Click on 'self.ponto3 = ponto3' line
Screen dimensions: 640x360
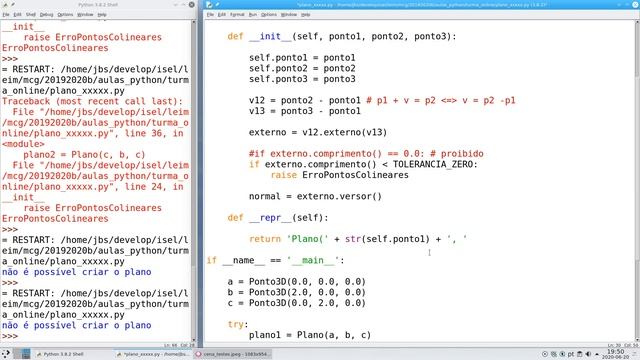point(302,79)
